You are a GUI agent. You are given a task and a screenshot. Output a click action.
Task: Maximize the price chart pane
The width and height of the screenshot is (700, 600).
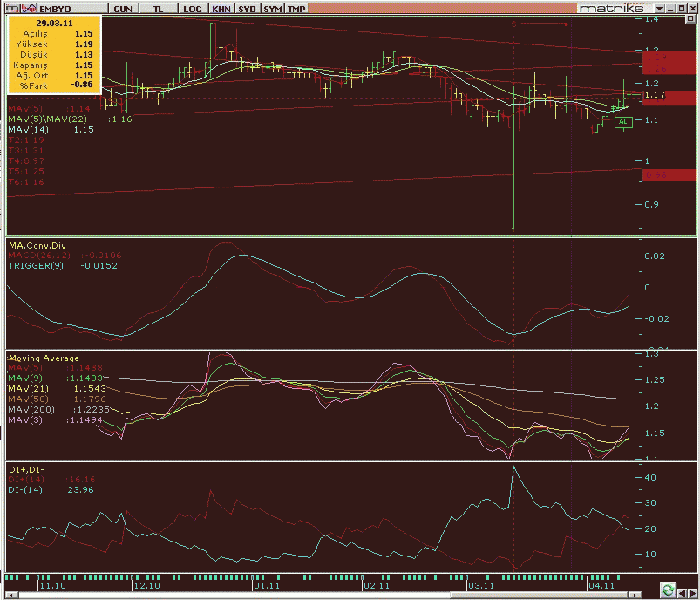(x=690, y=19)
